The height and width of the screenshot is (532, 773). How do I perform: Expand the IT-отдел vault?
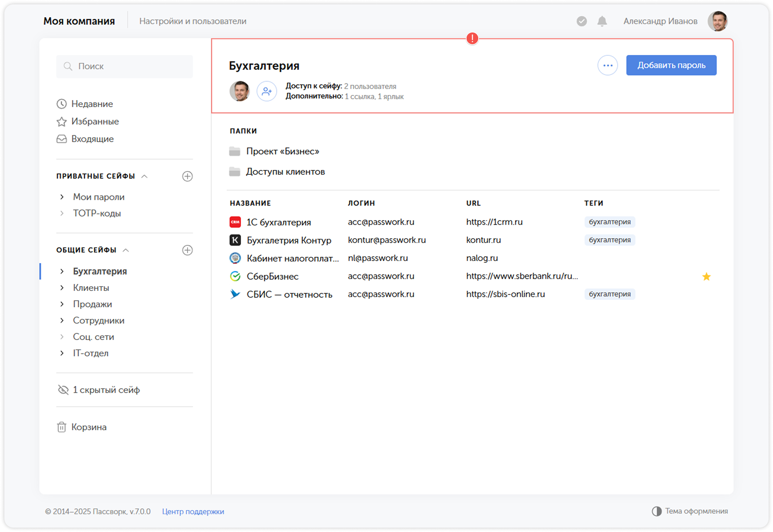tap(62, 353)
